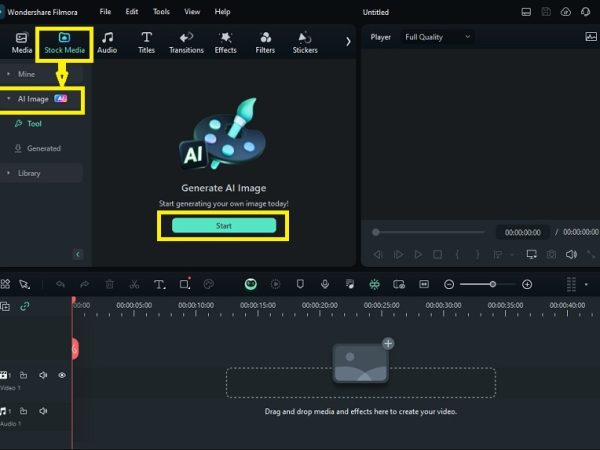Open the Titles tab
Screen dimensions: 600x450
coord(146,43)
